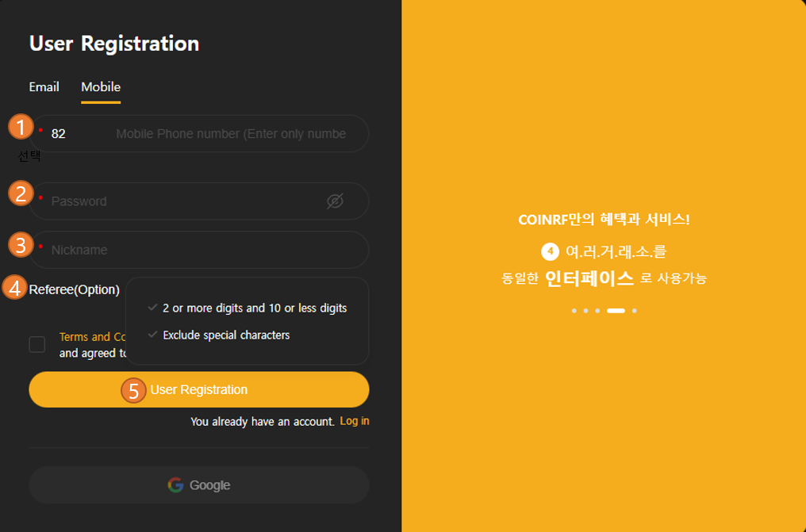Focus the Mobile Phone number field

231,134
